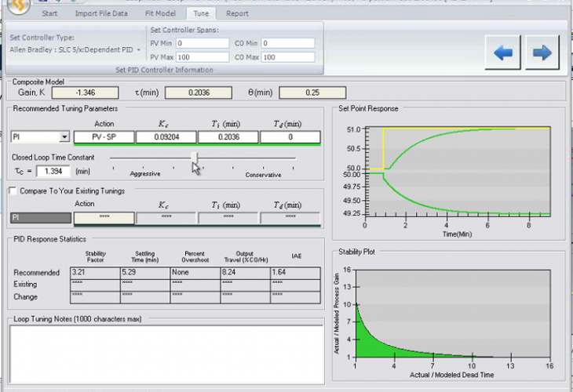Click the PV Min input field
The width and height of the screenshot is (573, 392).
[203, 43]
